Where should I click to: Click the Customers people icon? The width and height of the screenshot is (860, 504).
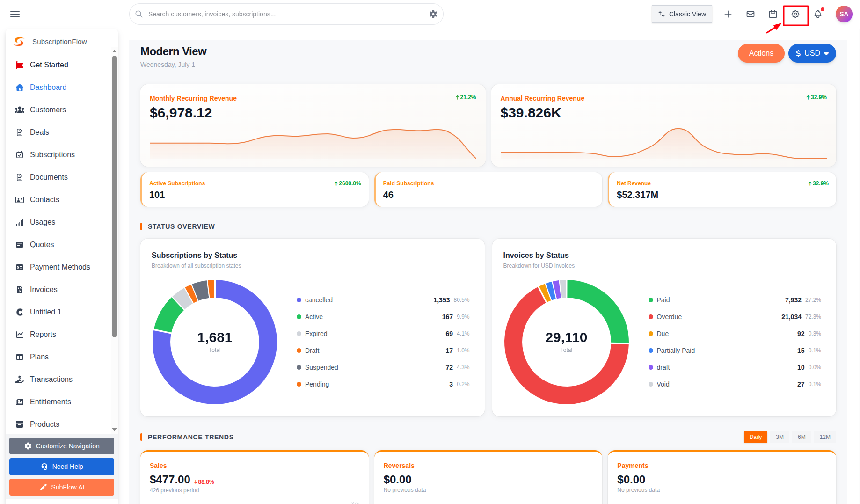(20, 110)
